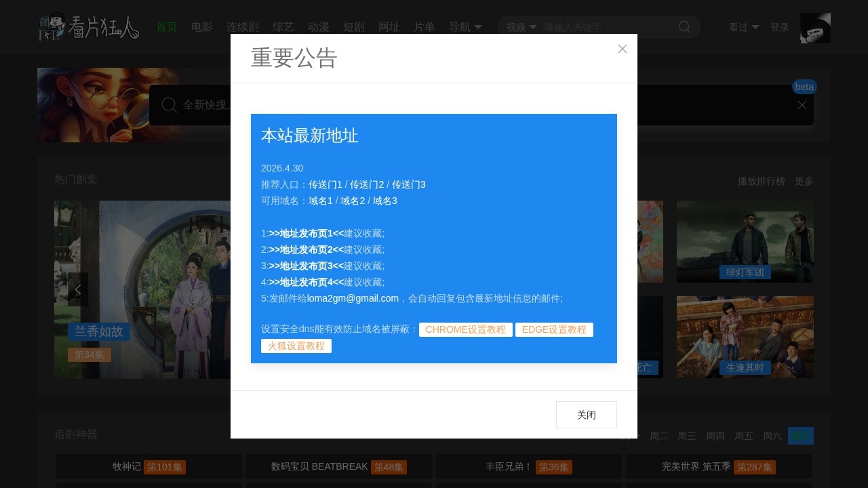This screenshot has width=868, height=488.
Task: Click the user avatar image
Action: 815,28
